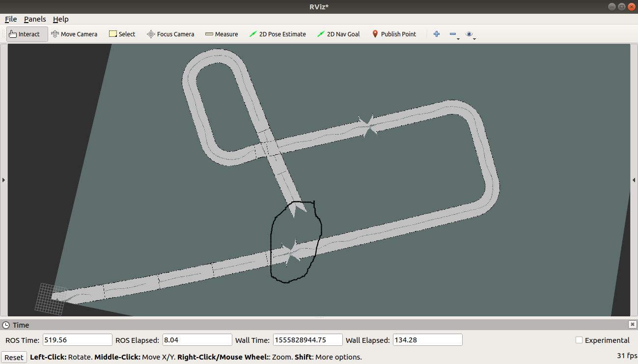Open the Help menu
638x364 pixels.
pyautogui.click(x=61, y=19)
